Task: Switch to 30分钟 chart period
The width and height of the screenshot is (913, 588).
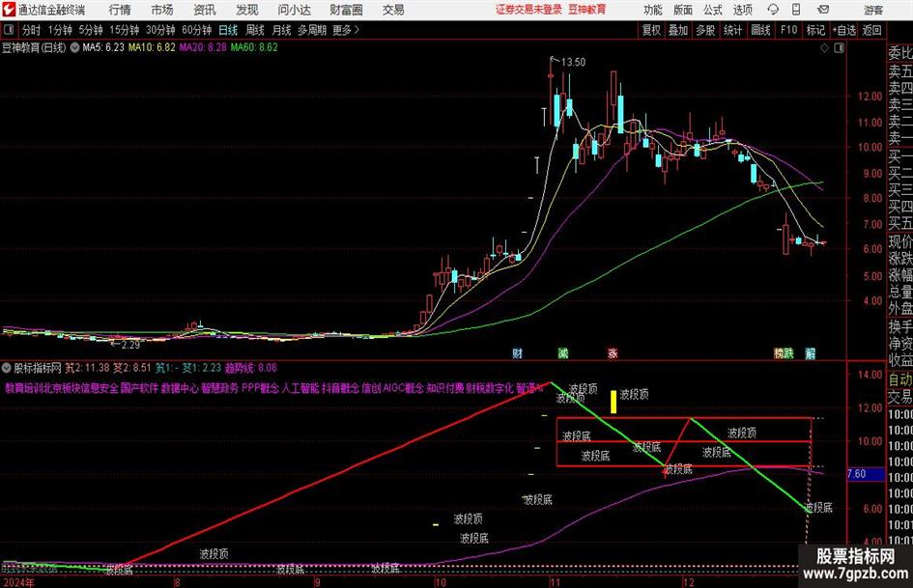Action: [x=160, y=30]
